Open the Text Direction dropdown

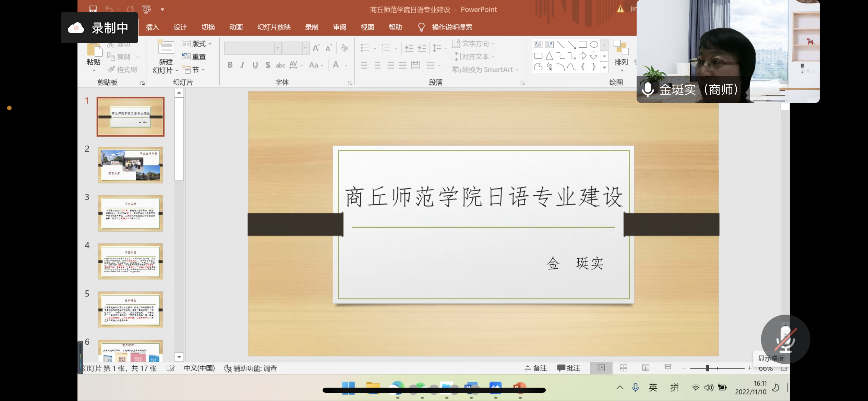[x=473, y=44]
